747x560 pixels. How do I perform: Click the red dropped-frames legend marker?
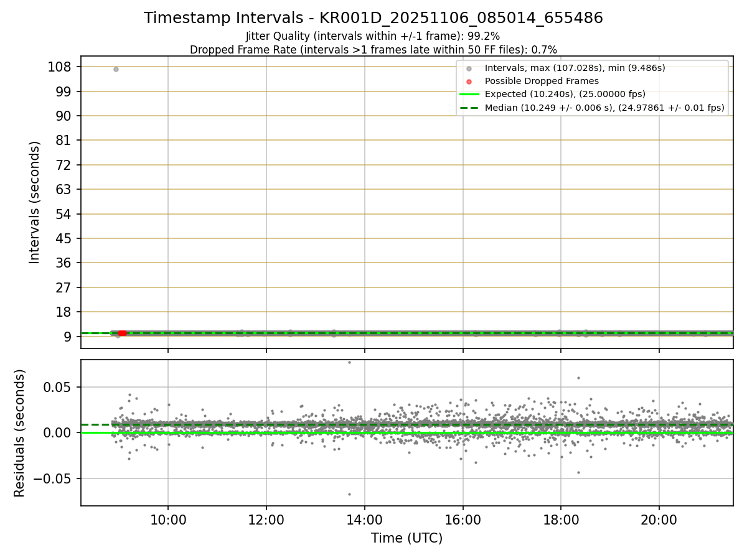point(469,81)
